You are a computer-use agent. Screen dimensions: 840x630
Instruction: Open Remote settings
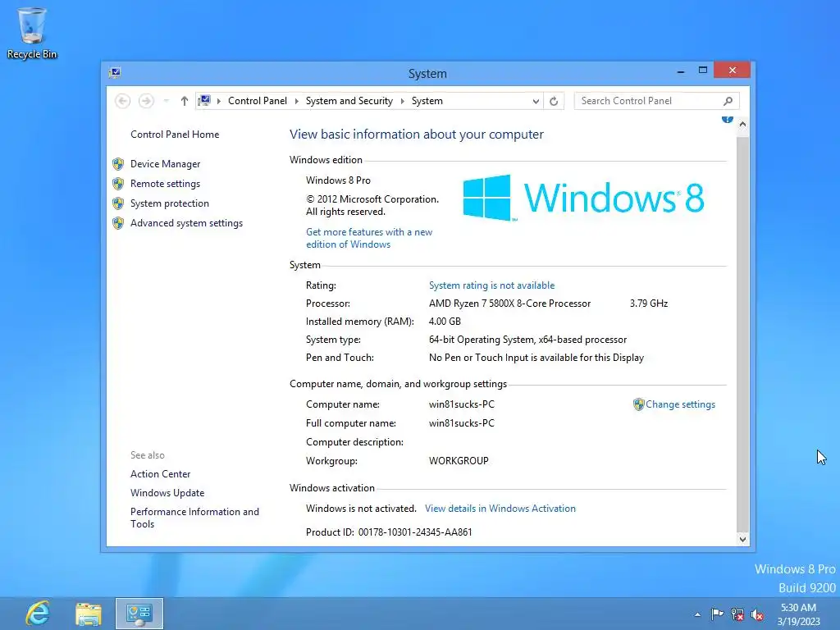[165, 184]
